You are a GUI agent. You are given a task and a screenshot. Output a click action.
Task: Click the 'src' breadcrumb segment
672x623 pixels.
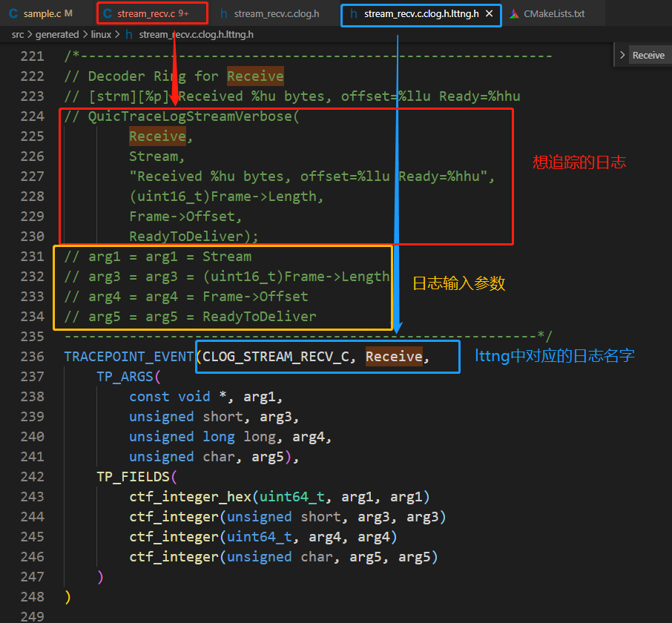18,34
